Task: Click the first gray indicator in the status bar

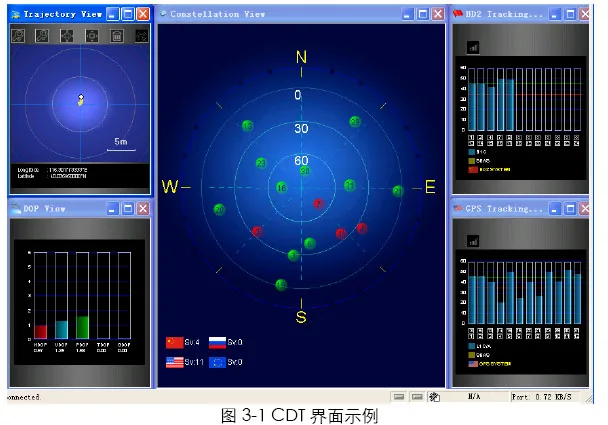Action: tap(399, 396)
